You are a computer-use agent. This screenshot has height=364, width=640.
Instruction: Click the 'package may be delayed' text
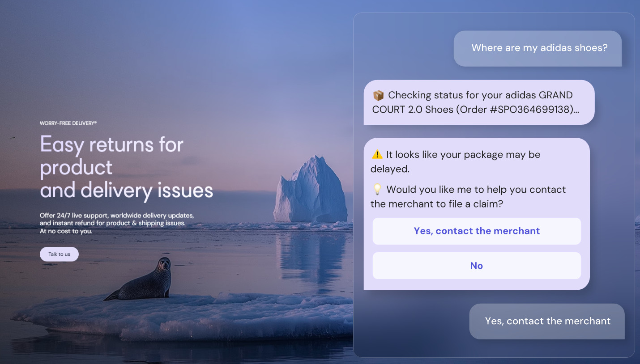click(x=455, y=161)
